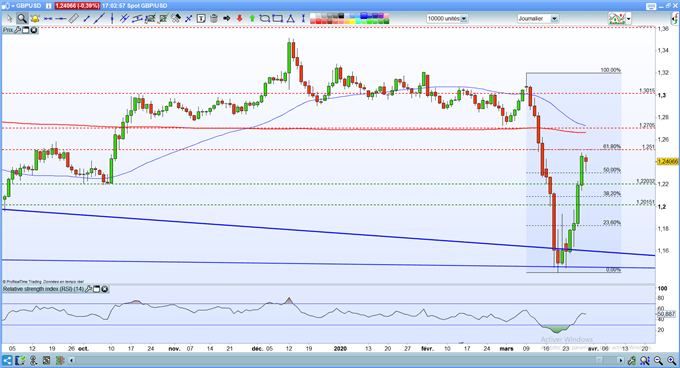Screen dimensions: 680x368
Task: Select the parallel channel tool
Action: (137, 19)
